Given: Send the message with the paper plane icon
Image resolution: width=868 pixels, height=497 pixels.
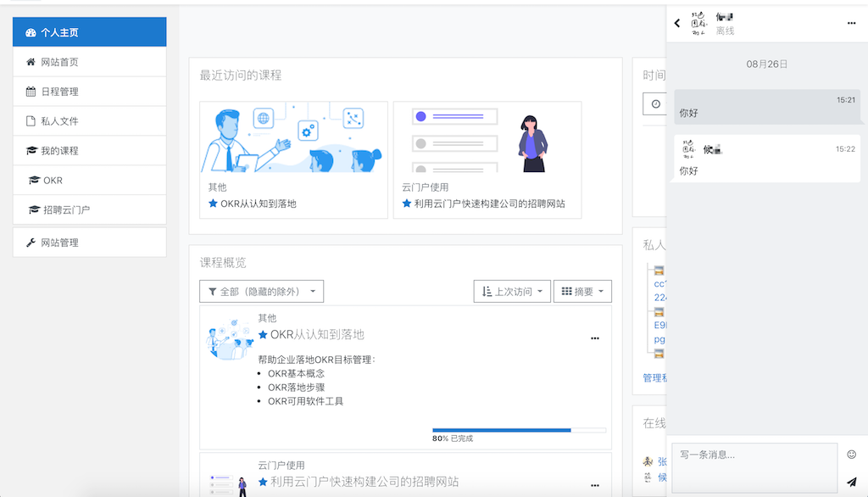Looking at the screenshot, I should click(851, 482).
